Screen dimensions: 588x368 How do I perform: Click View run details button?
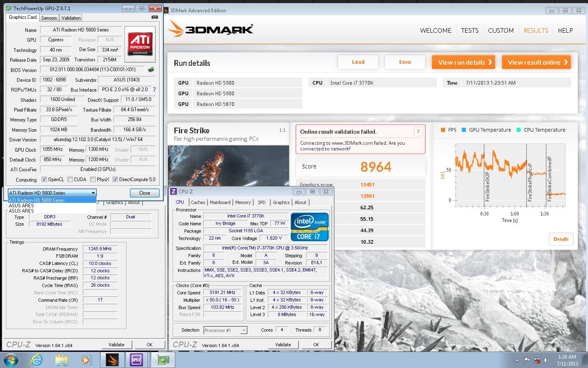(x=463, y=62)
